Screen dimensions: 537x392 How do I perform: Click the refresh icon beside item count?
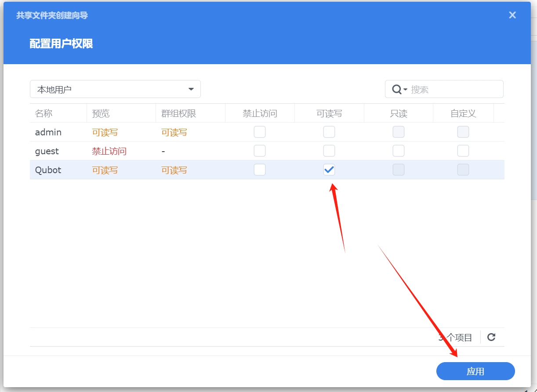click(x=491, y=337)
